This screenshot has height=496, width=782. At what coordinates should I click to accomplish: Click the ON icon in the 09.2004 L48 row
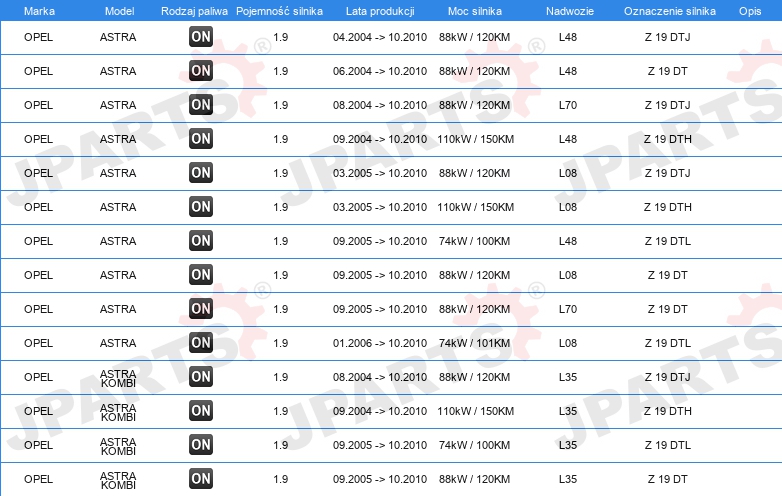tap(201, 139)
